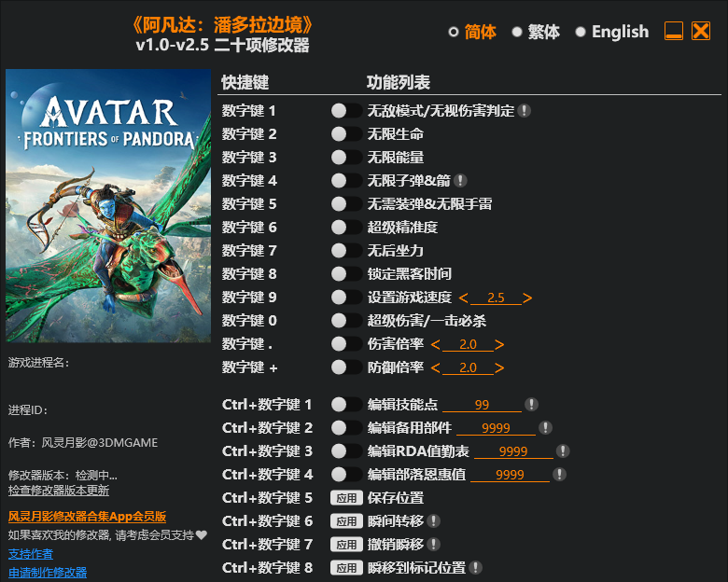Open 检查修改器版本更新 link
This screenshot has height=582, width=728.
pyautogui.click(x=59, y=490)
